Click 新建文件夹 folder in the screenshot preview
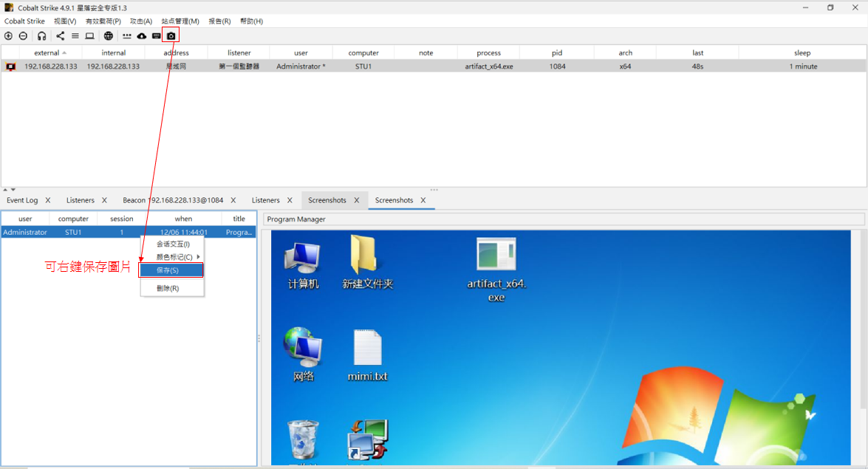868x469 pixels. click(x=367, y=262)
